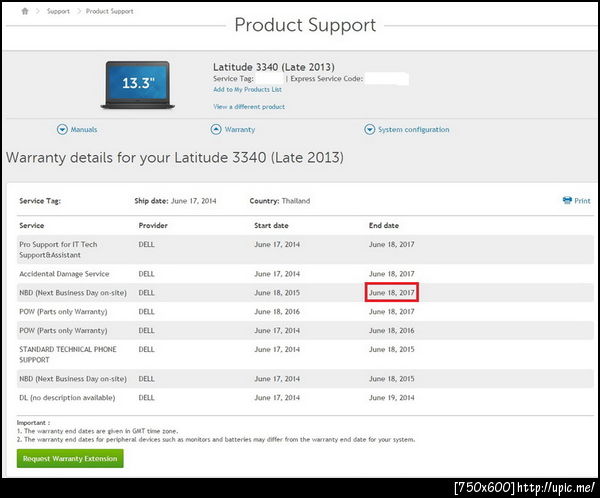
Task: Select the 'Ship date: June 17, 2014' text
Action: [175, 201]
